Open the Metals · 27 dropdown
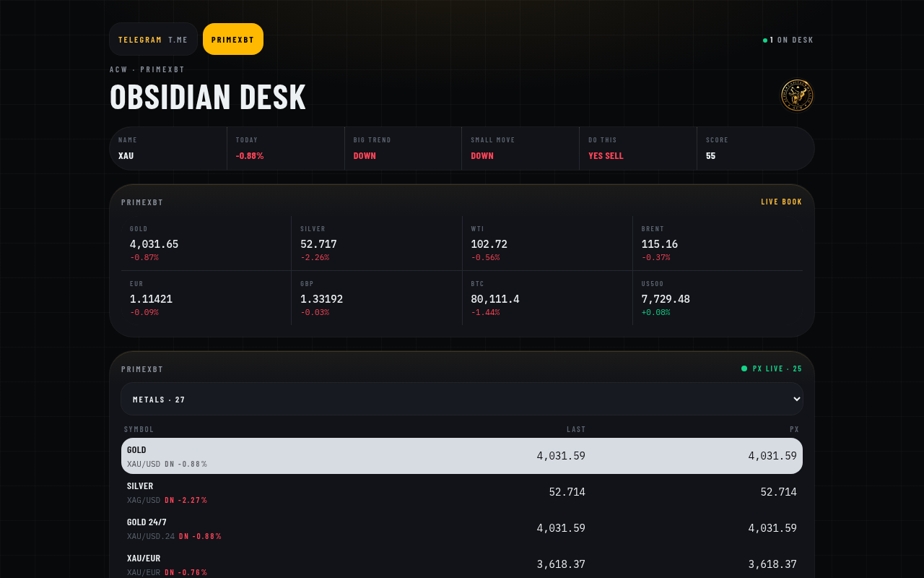 pyautogui.click(x=462, y=399)
